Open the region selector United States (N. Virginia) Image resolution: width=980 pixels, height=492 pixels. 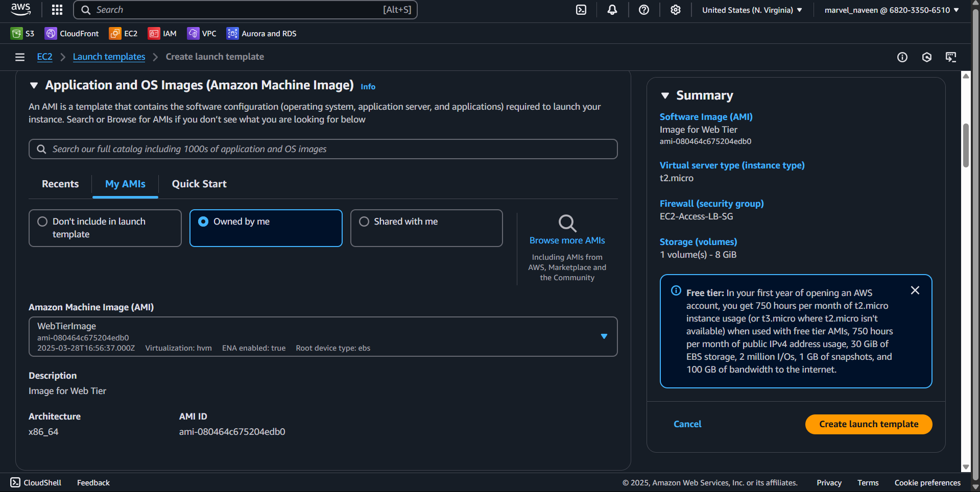(x=752, y=10)
